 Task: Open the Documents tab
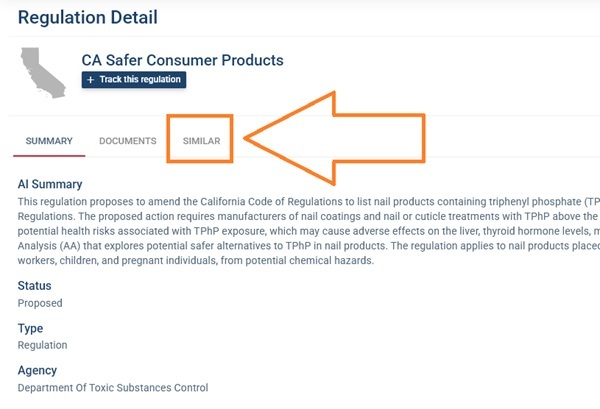coord(128,141)
